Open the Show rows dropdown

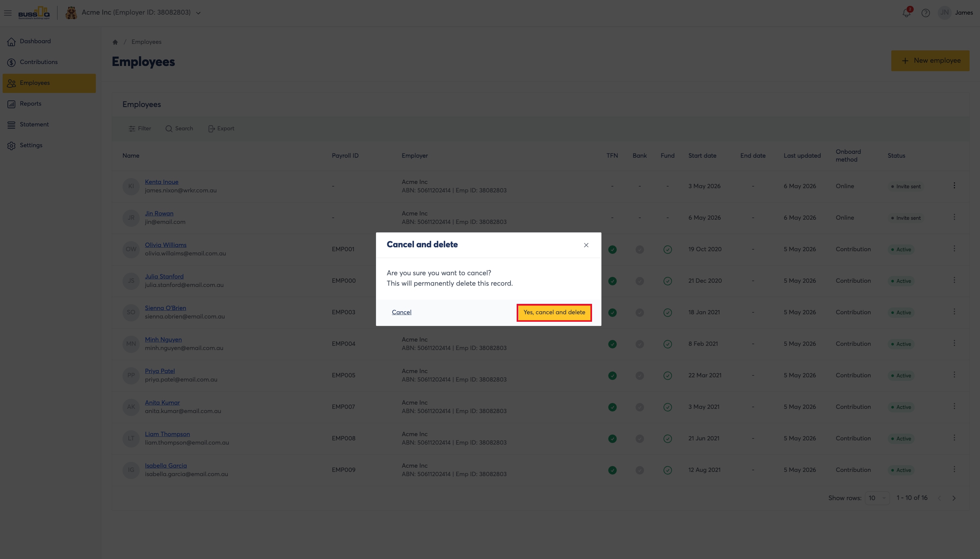point(877,498)
